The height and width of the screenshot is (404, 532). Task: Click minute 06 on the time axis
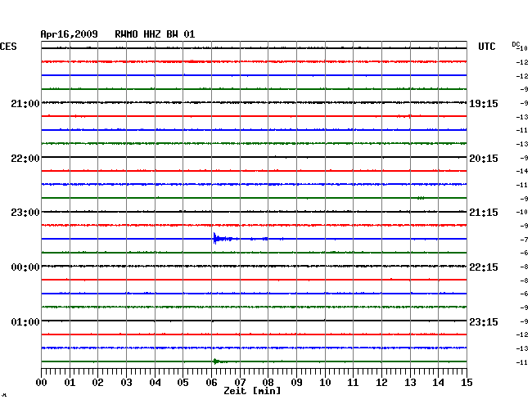211,383
